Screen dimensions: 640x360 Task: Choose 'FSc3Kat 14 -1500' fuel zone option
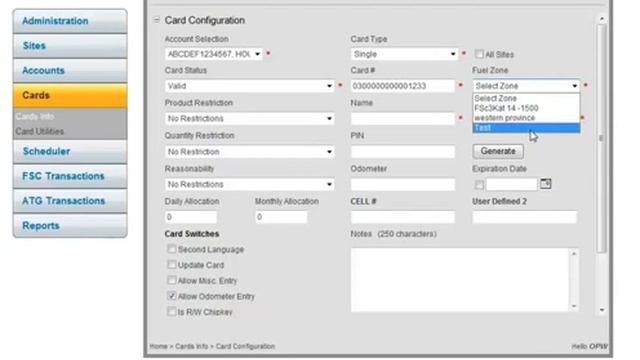tap(526, 108)
